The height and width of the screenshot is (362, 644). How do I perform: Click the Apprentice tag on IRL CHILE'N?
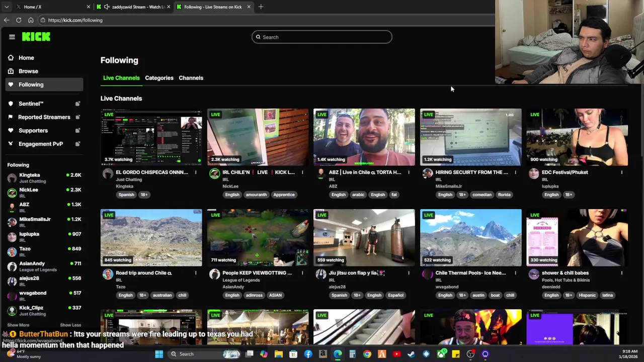click(284, 195)
